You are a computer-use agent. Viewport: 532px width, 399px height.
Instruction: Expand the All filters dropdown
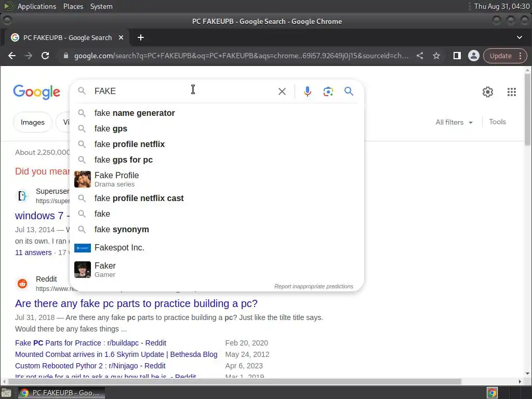tap(454, 122)
